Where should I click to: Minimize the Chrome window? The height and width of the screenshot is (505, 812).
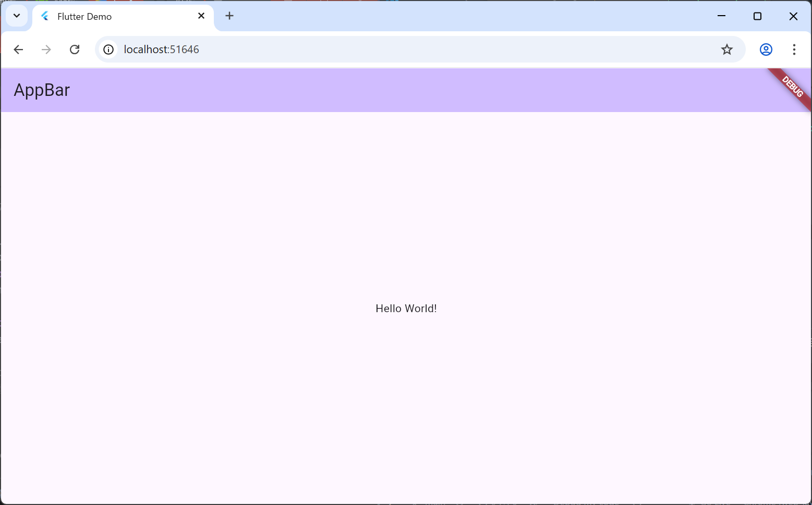pos(721,16)
